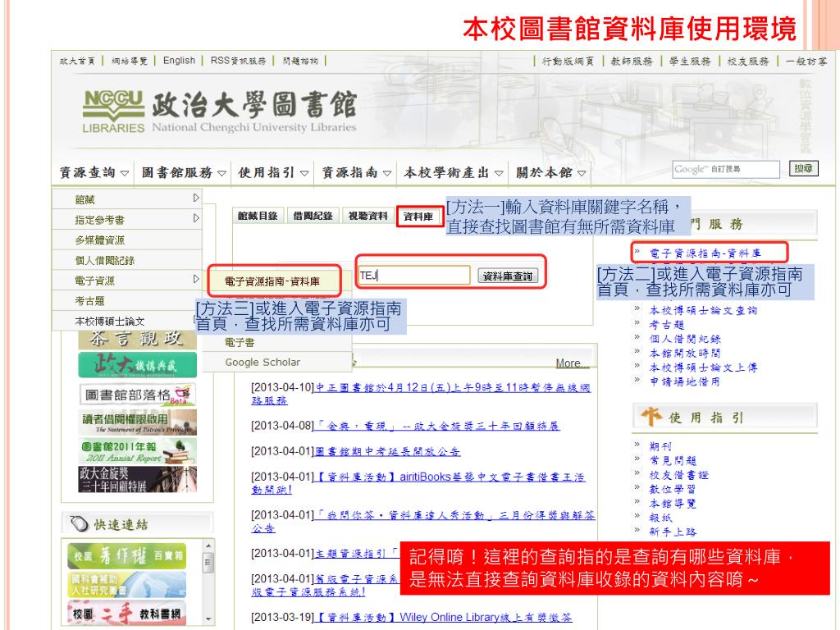Click the Google custom search box
The height and width of the screenshot is (630, 840).
point(726,169)
